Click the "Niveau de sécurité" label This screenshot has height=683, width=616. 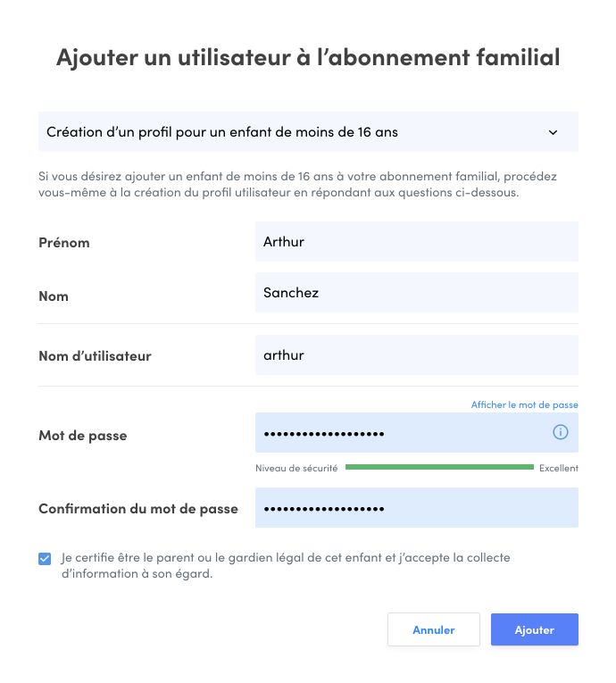pyautogui.click(x=296, y=468)
